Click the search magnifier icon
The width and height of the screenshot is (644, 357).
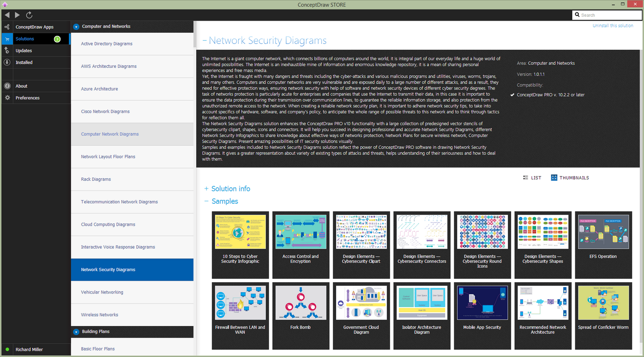click(x=577, y=15)
